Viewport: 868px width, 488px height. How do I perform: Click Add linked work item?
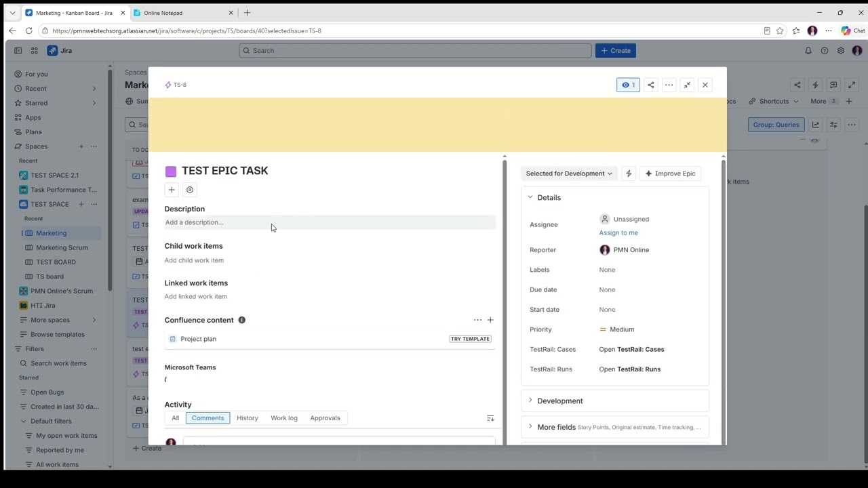click(195, 296)
